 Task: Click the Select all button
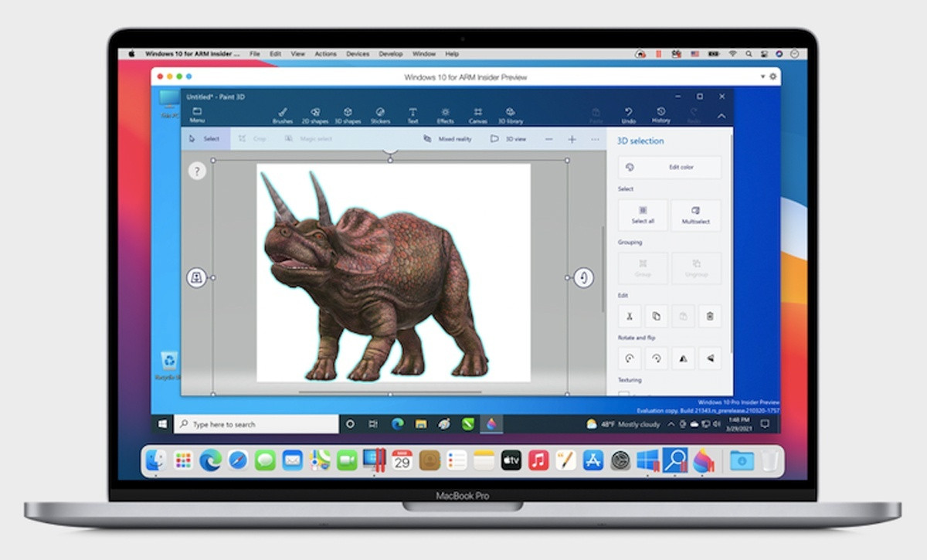pyautogui.click(x=643, y=215)
